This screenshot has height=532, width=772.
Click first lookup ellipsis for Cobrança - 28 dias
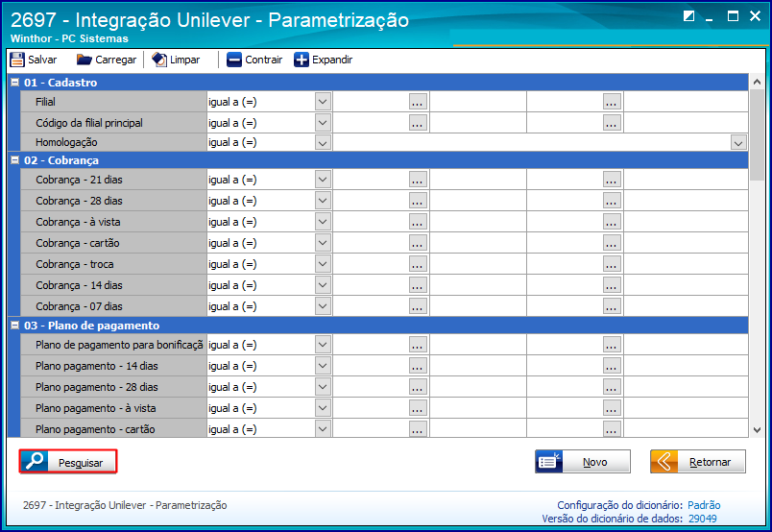(x=418, y=201)
